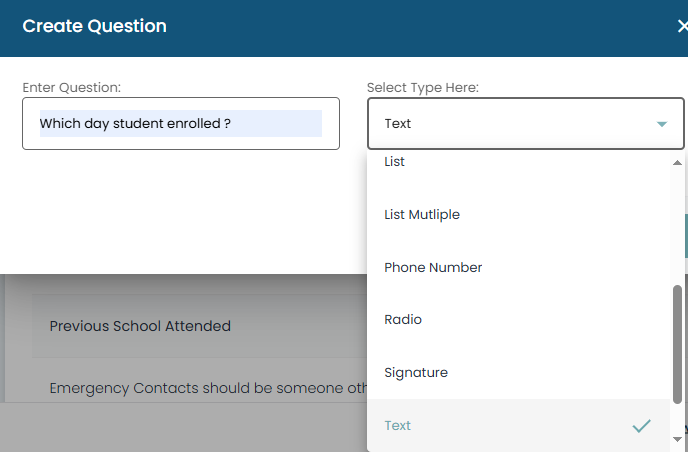Close the Create Question dialog
Viewport: 688px width, 452px height.
coord(681,27)
